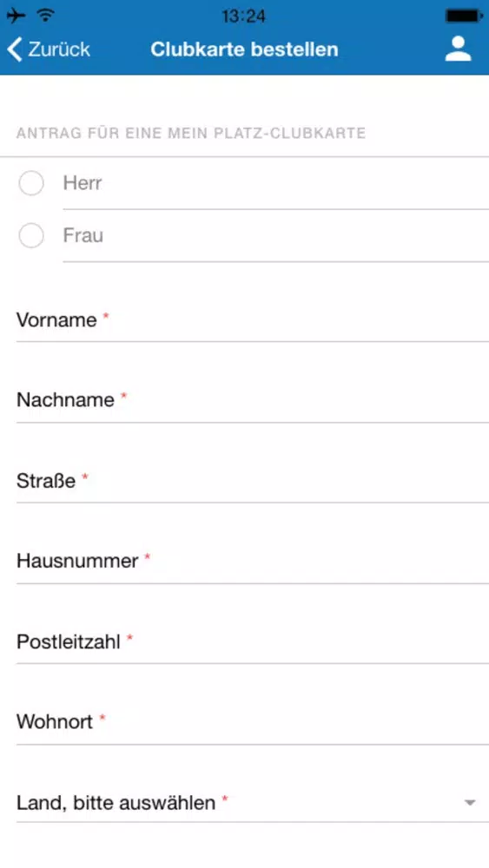This screenshot has height=868, width=489.
Task: Focus the Wohnort input field
Action: point(253,722)
